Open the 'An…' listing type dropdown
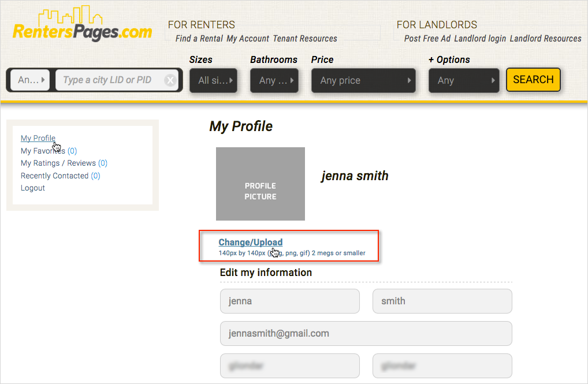The width and height of the screenshot is (588, 384). click(x=30, y=80)
